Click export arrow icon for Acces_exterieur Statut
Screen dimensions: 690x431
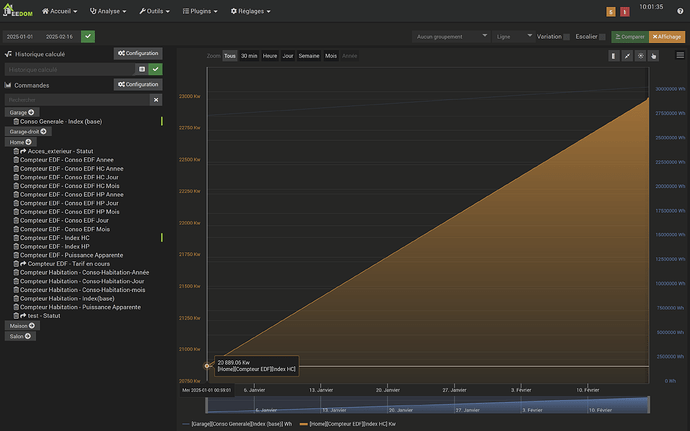(23, 151)
